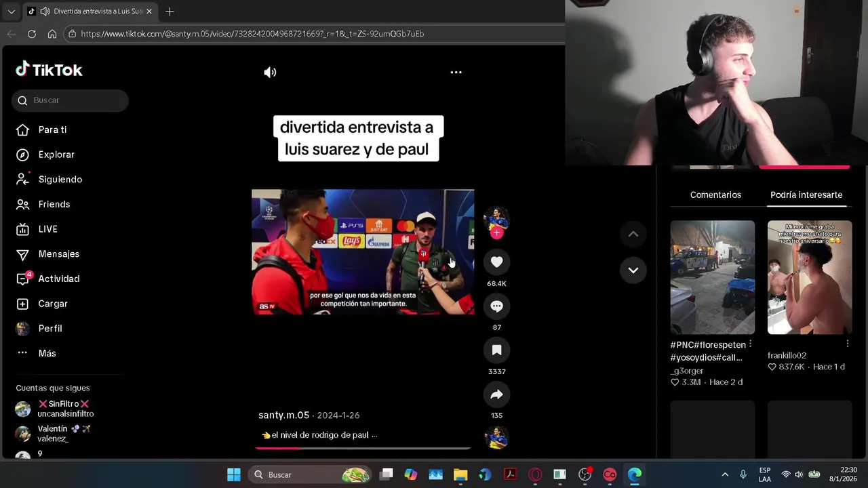This screenshot has height=488, width=868.
Task: View site information lock icon
Action: pos(72,34)
